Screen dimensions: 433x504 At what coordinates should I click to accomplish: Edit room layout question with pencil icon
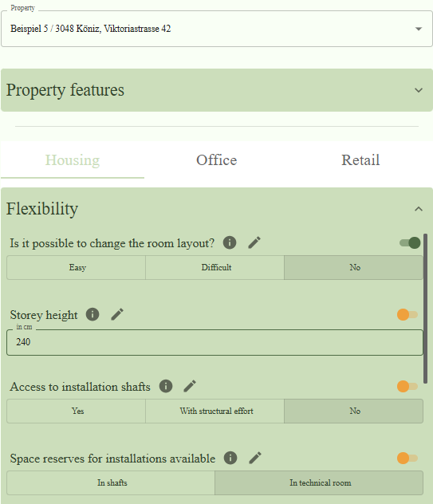pyautogui.click(x=254, y=242)
